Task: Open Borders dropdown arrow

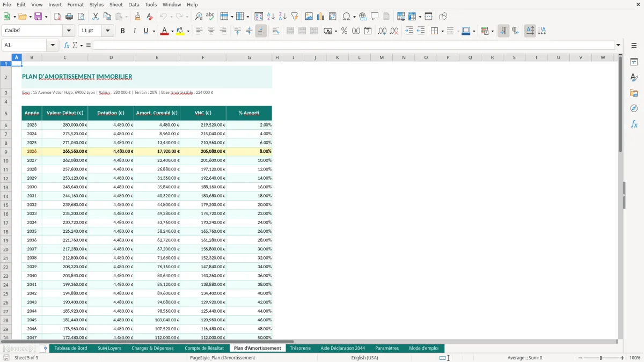Action: 442,31
